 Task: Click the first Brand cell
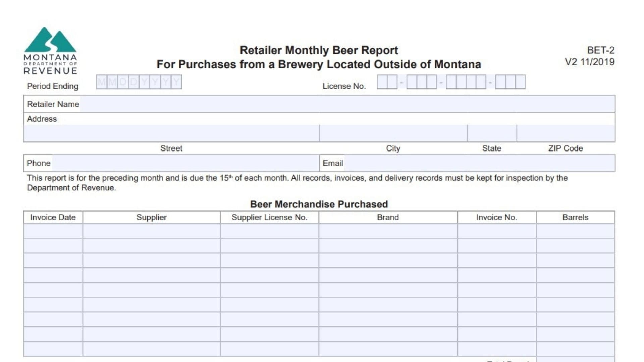[x=387, y=231]
